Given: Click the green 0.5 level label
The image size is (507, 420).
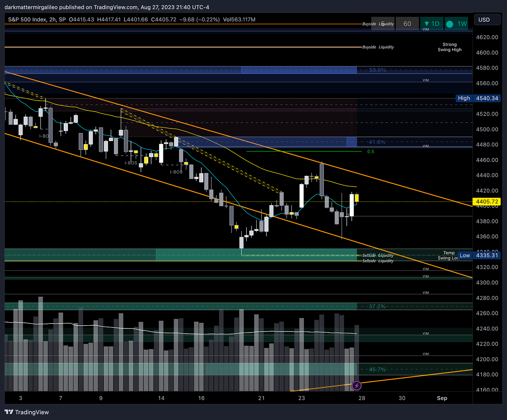Looking at the screenshot, I should (371, 151).
